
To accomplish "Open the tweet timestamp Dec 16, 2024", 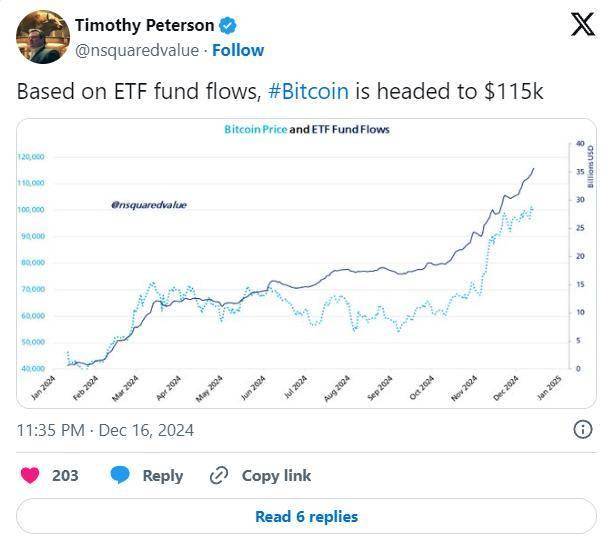I will pyautogui.click(x=105, y=430).
